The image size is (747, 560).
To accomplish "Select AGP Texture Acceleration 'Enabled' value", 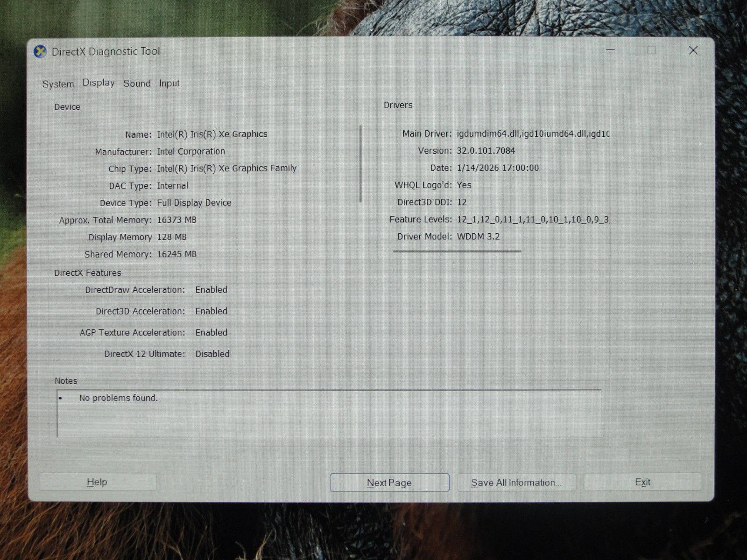I will point(211,333).
